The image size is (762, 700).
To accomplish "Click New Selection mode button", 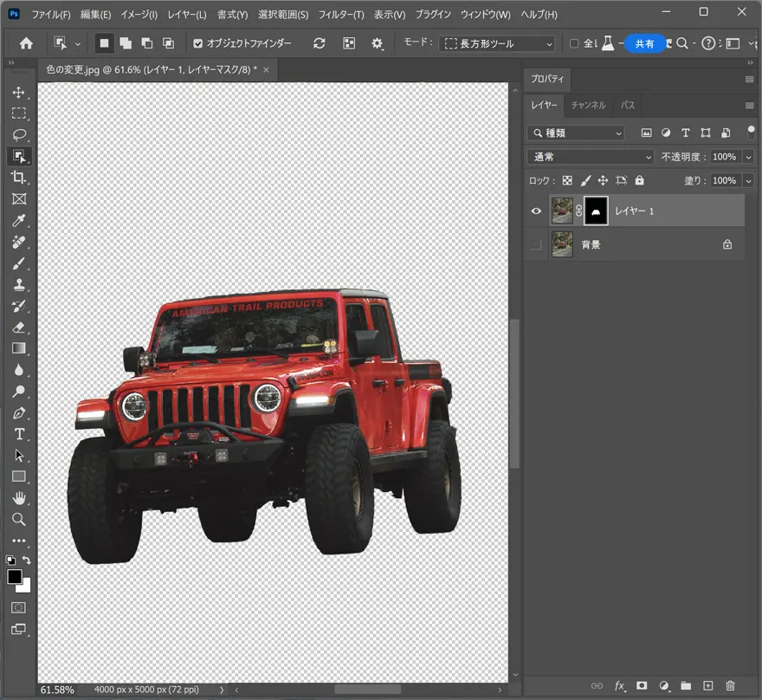I will coord(104,43).
